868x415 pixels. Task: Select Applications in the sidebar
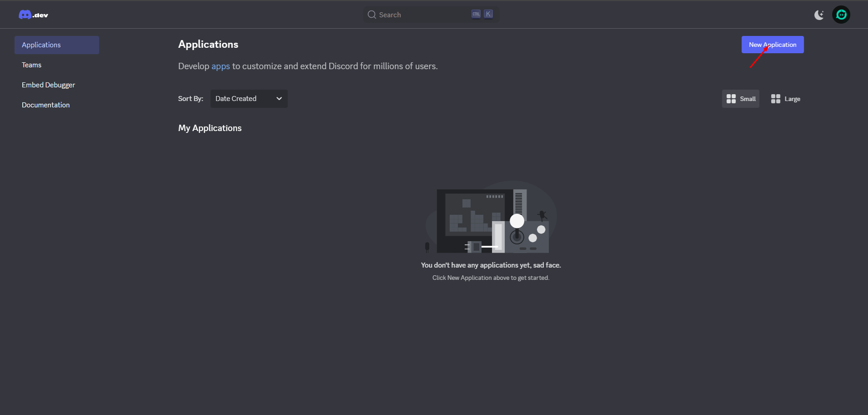57,45
